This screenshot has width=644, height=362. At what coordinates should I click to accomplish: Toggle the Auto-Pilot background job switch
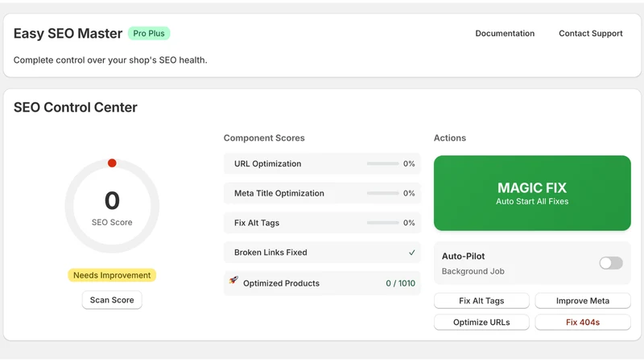click(x=611, y=263)
